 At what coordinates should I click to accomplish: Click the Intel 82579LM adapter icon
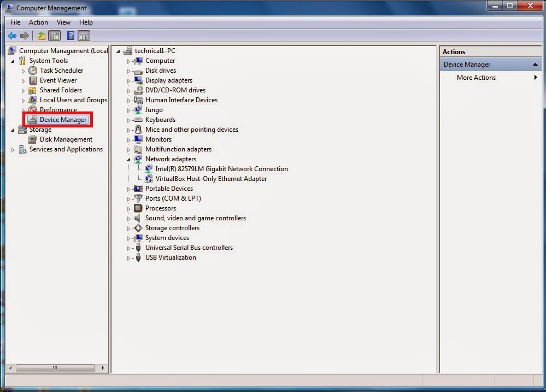(149, 169)
